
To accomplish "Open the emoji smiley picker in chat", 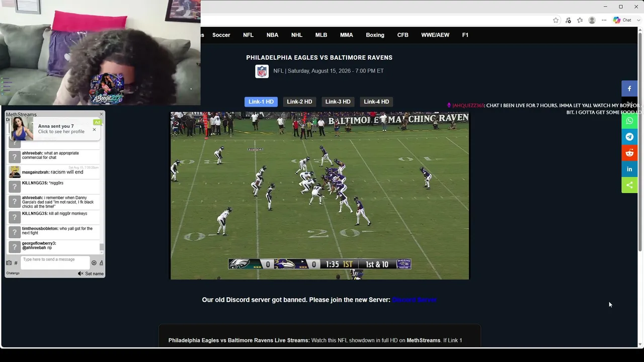I will click(x=94, y=263).
